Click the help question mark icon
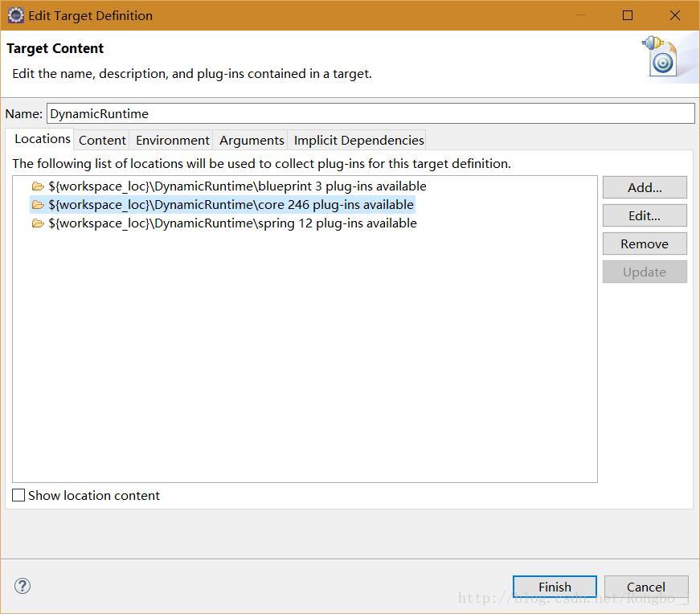The width and height of the screenshot is (700, 614). point(23,586)
